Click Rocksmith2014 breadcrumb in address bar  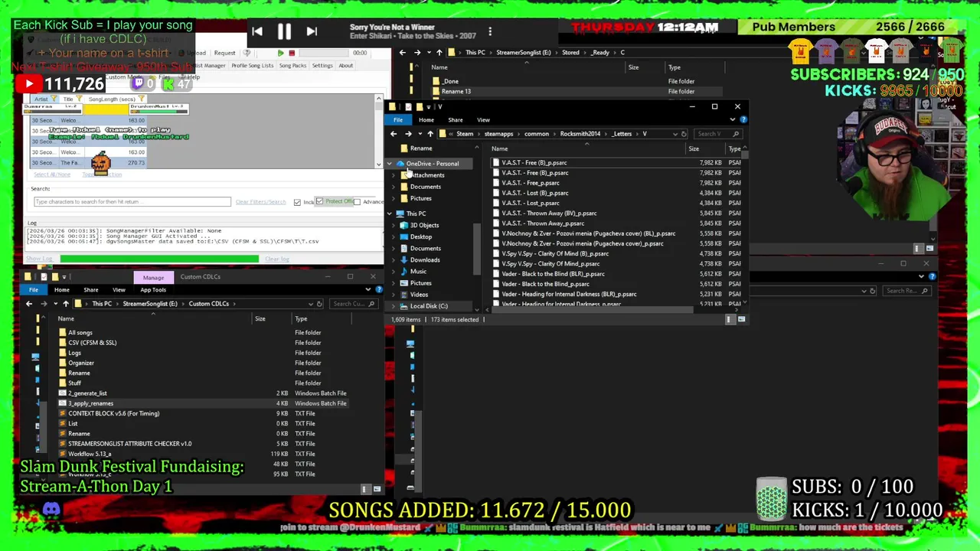coord(580,134)
